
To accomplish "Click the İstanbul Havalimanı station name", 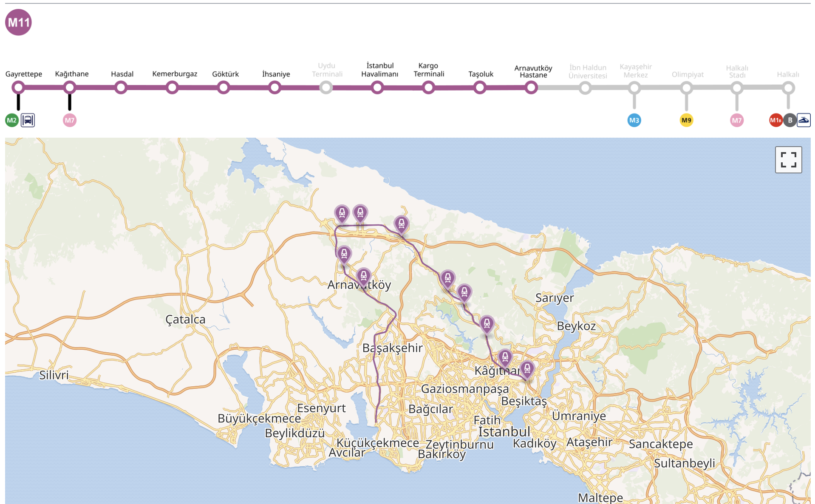I will pos(380,70).
